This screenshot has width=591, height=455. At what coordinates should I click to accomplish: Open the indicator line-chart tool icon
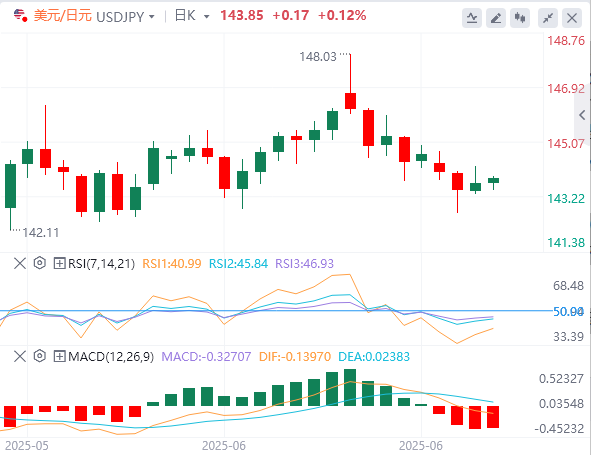click(x=472, y=18)
